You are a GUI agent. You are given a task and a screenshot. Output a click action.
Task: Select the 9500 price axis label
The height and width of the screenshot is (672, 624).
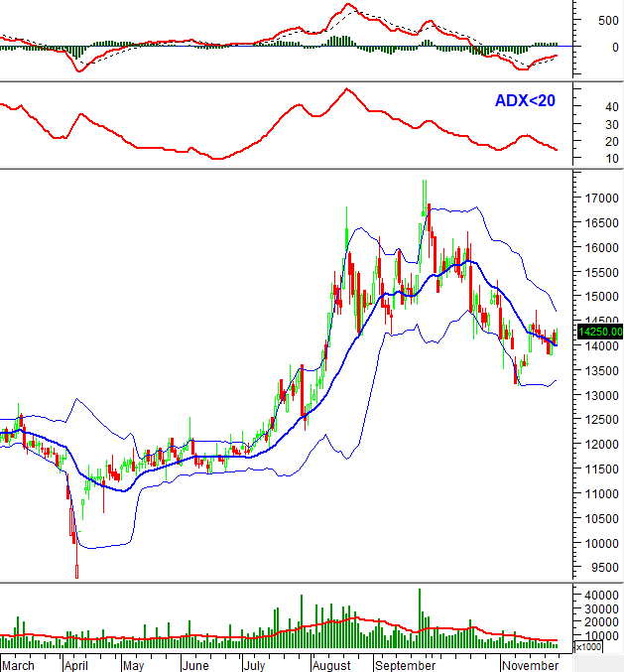coord(598,569)
